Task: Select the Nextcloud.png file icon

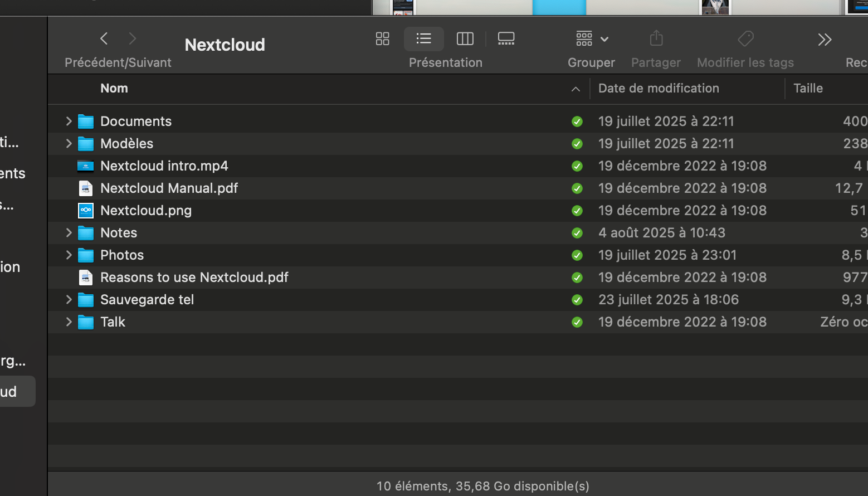Action: (x=85, y=211)
